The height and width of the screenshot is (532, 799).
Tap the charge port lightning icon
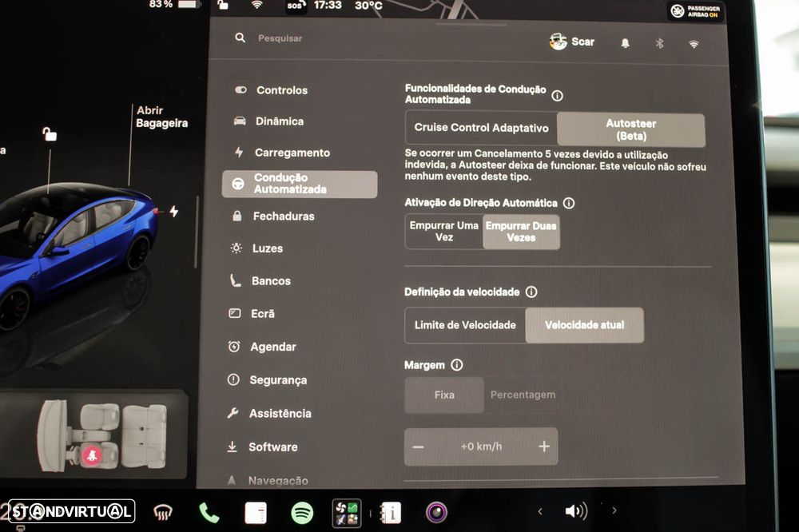click(x=173, y=211)
